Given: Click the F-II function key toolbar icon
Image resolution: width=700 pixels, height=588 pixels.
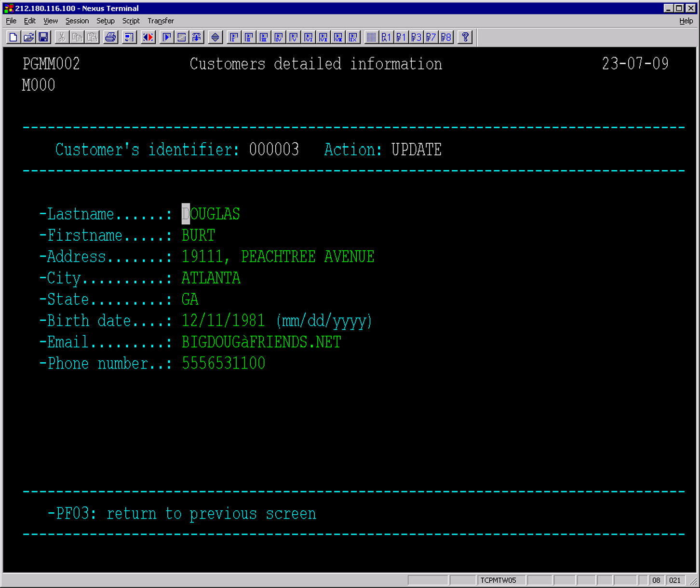Looking at the screenshot, I should (x=249, y=37).
